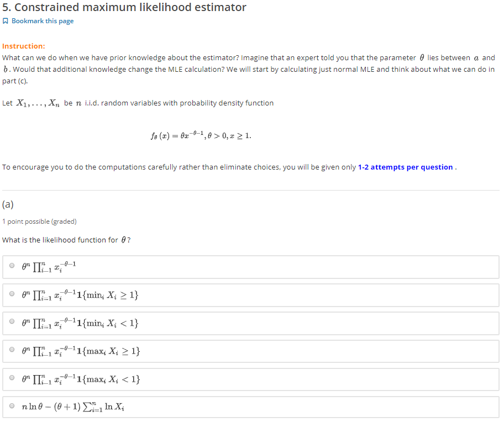The width and height of the screenshot is (504, 422).
Task: Click the section label (a)
Action: coord(8,204)
